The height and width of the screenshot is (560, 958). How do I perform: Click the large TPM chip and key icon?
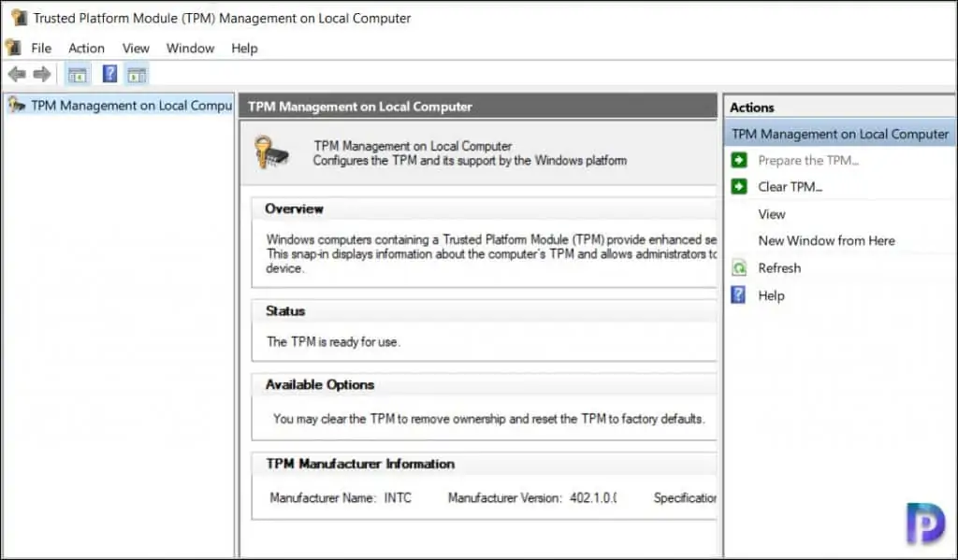click(x=271, y=152)
